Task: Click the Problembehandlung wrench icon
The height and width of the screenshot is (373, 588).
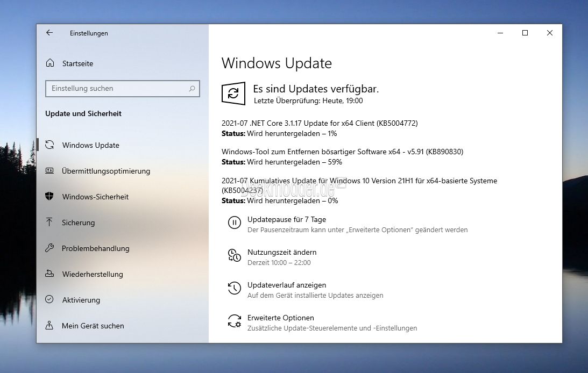Action: coord(49,248)
